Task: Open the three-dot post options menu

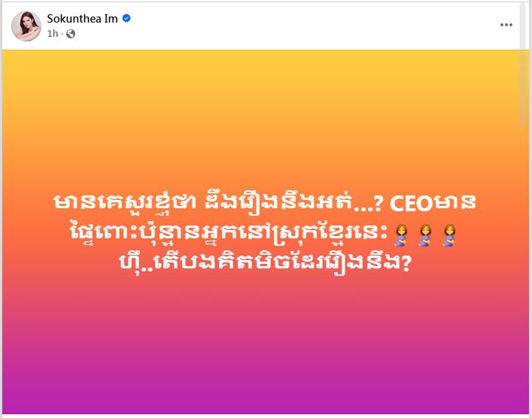Action: pos(506,25)
